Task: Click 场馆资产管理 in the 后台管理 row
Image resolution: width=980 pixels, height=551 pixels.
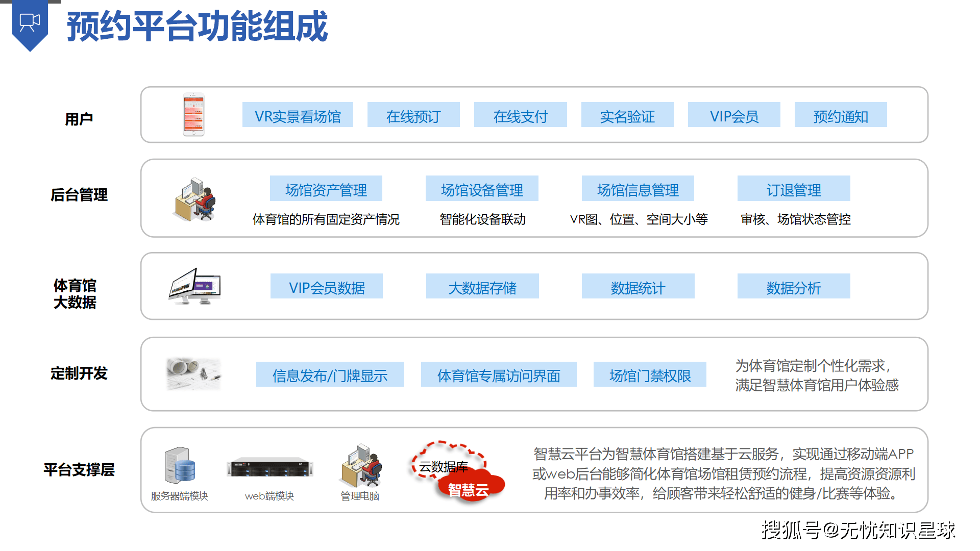Action: (326, 188)
